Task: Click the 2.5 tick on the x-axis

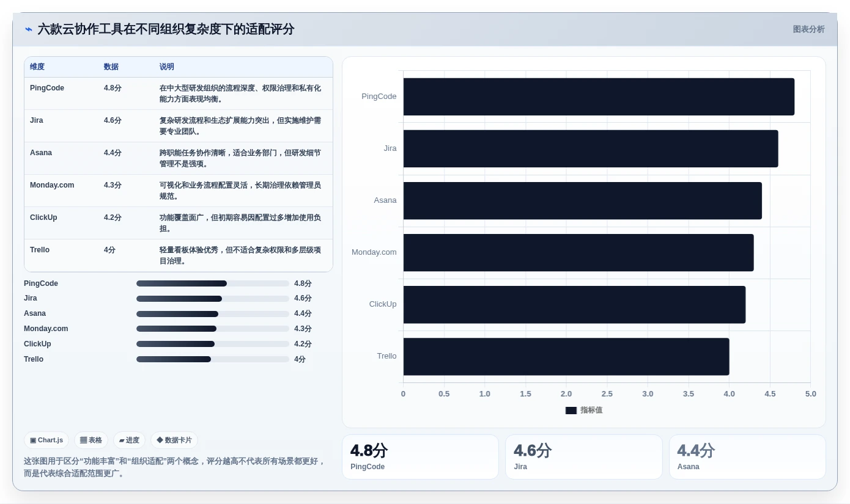Action: (x=607, y=394)
